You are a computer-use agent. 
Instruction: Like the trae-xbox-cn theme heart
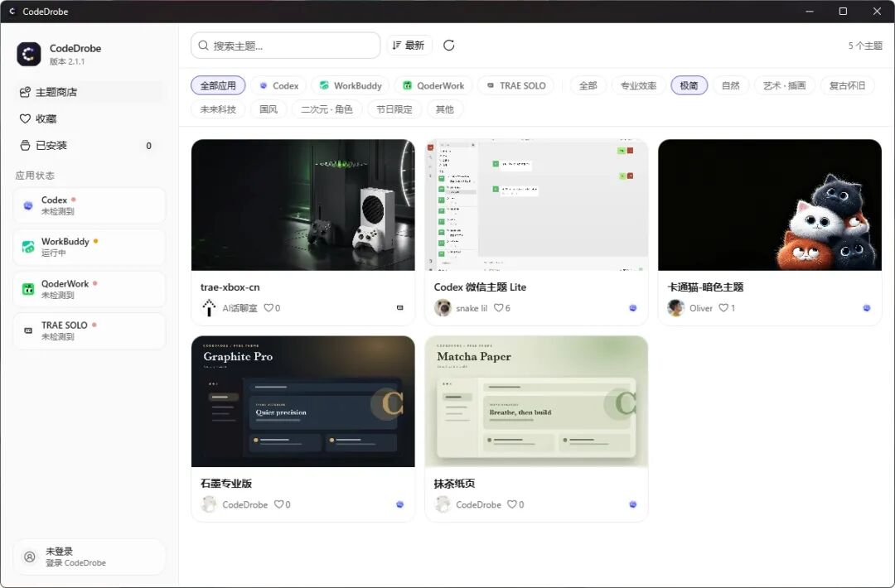click(268, 308)
